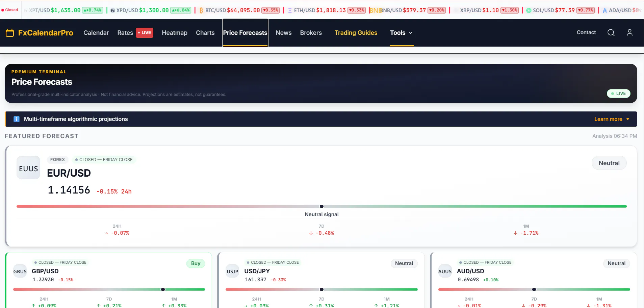The width and height of the screenshot is (644, 308).
Task: Click the FxCalendarPro calendar logo icon
Action: click(x=10, y=33)
